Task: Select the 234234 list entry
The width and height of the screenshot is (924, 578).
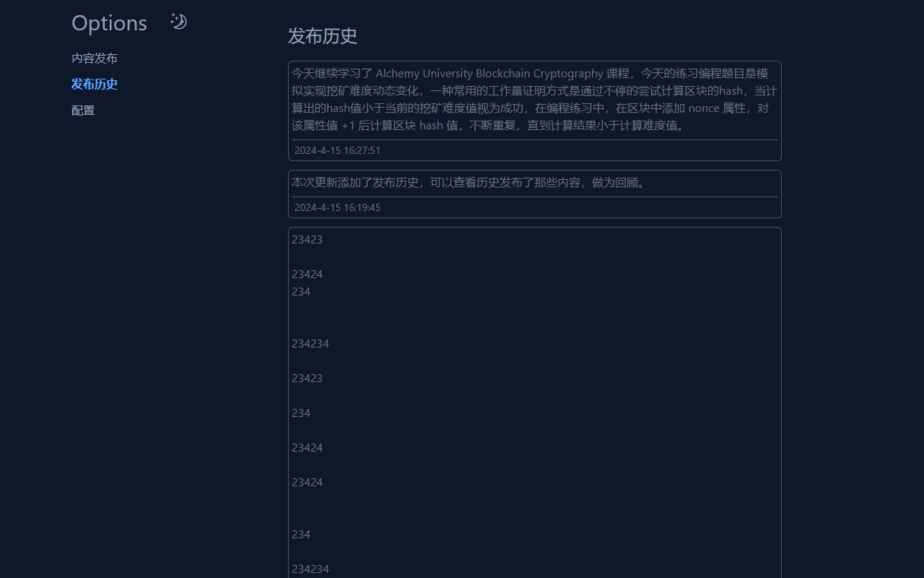Action: 310,343
